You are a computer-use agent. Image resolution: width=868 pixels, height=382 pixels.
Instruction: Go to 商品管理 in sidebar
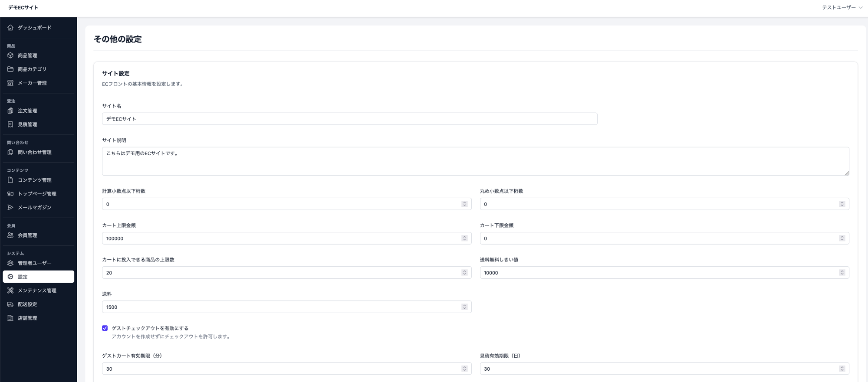click(39, 56)
